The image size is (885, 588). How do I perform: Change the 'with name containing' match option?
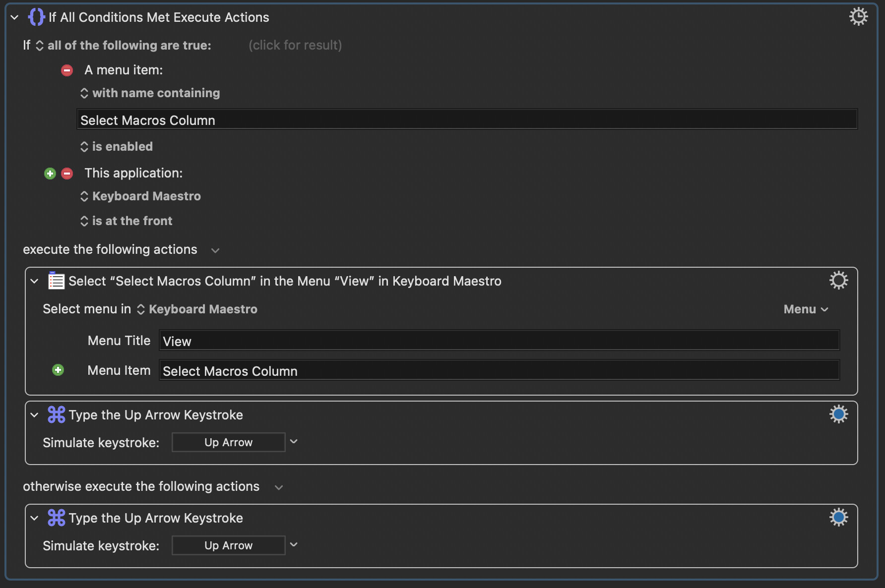tap(150, 93)
